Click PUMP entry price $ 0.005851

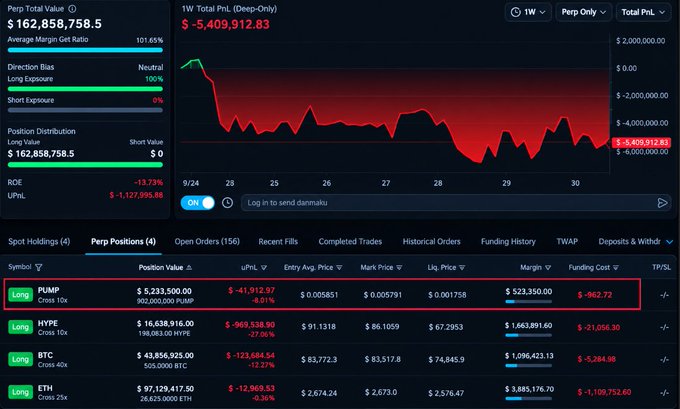319,295
